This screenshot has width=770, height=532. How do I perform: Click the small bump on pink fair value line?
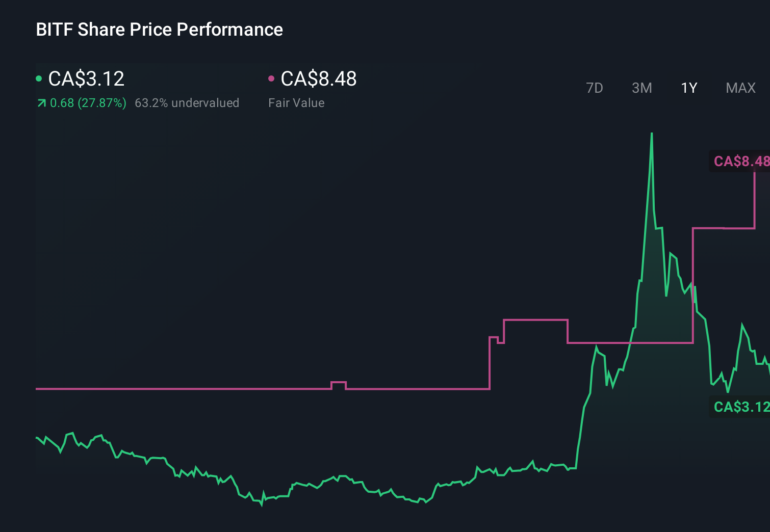pos(339,382)
